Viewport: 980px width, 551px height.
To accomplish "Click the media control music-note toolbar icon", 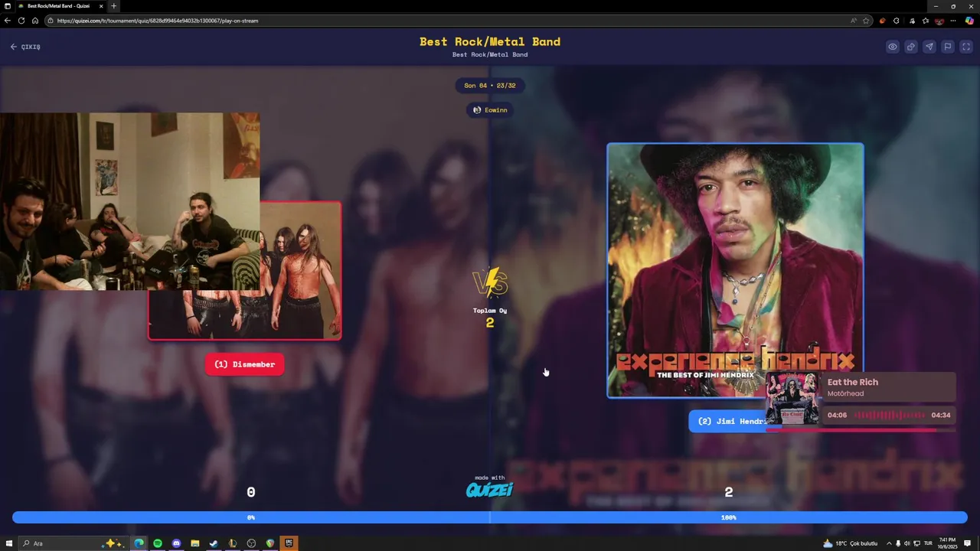I will pyautogui.click(x=911, y=21).
